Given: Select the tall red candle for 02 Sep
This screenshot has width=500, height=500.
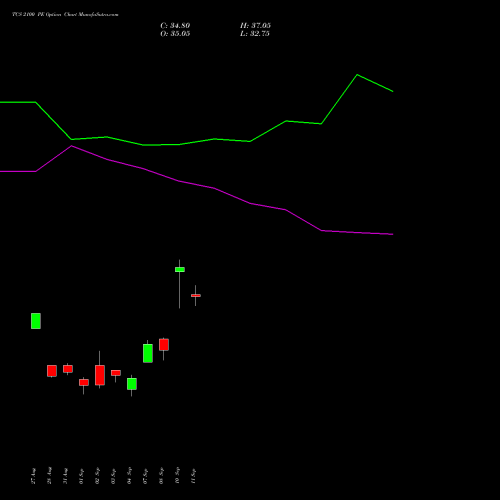Looking at the screenshot, I should point(100,375).
